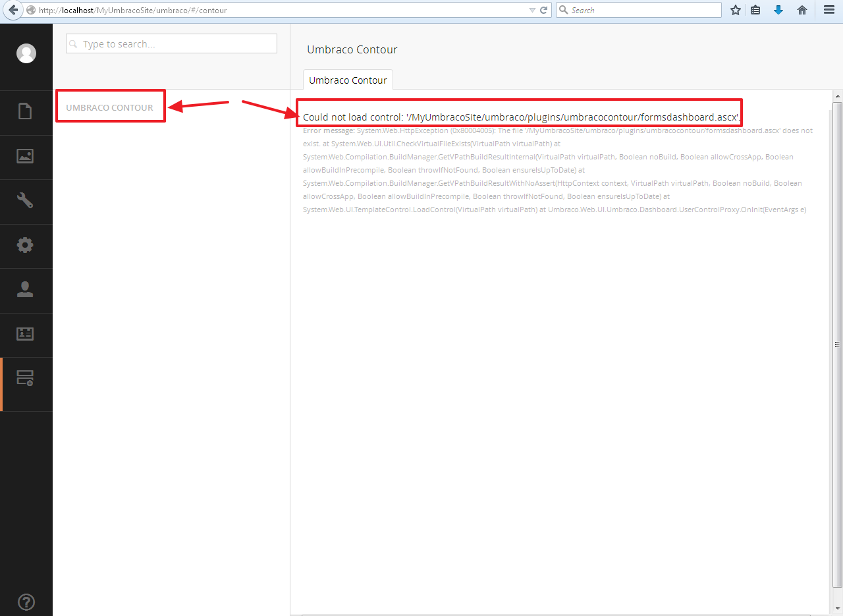The height and width of the screenshot is (616, 843).
Task: Open the browser hamburger menu
Action: (x=829, y=10)
